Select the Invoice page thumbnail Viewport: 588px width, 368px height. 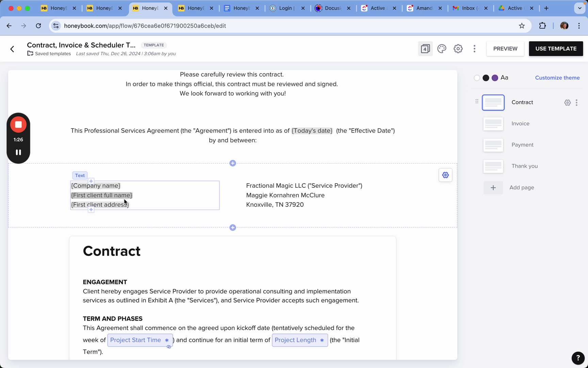pyautogui.click(x=493, y=124)
